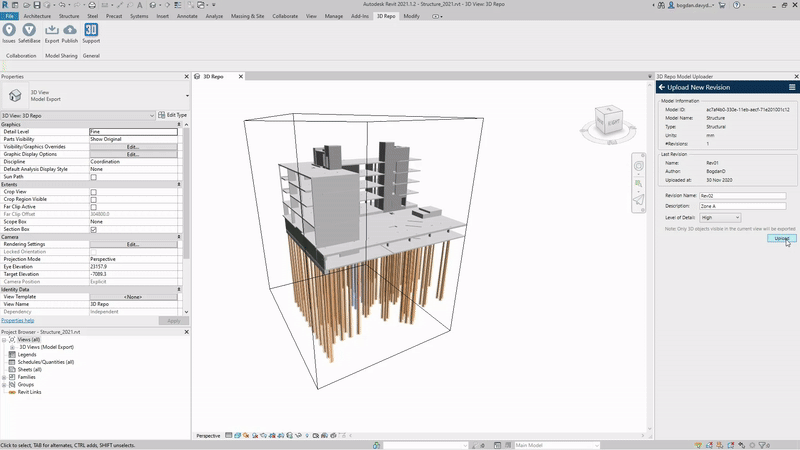Image resolution: width=800 pixels, height=450 pixels.
Task: Open the type selector dropdown arrow in Properties
Action: [187, 96]
